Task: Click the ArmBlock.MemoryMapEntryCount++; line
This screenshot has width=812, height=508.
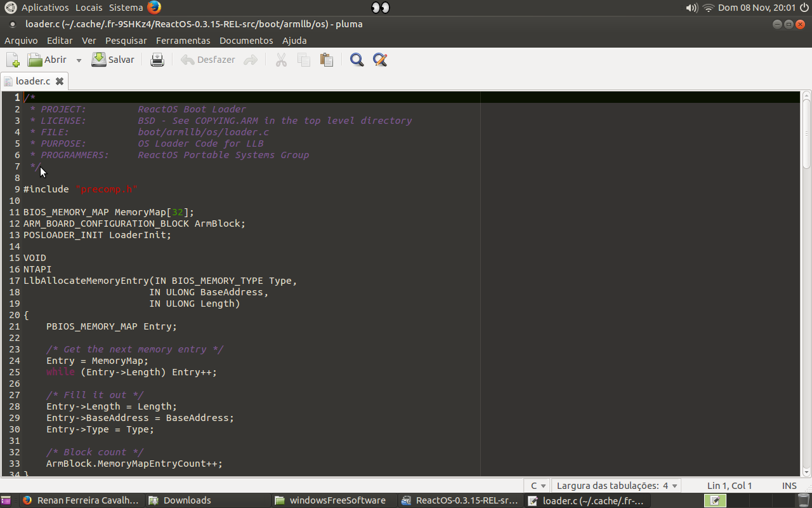Action: pyautogui.click(x=134, y=464)
